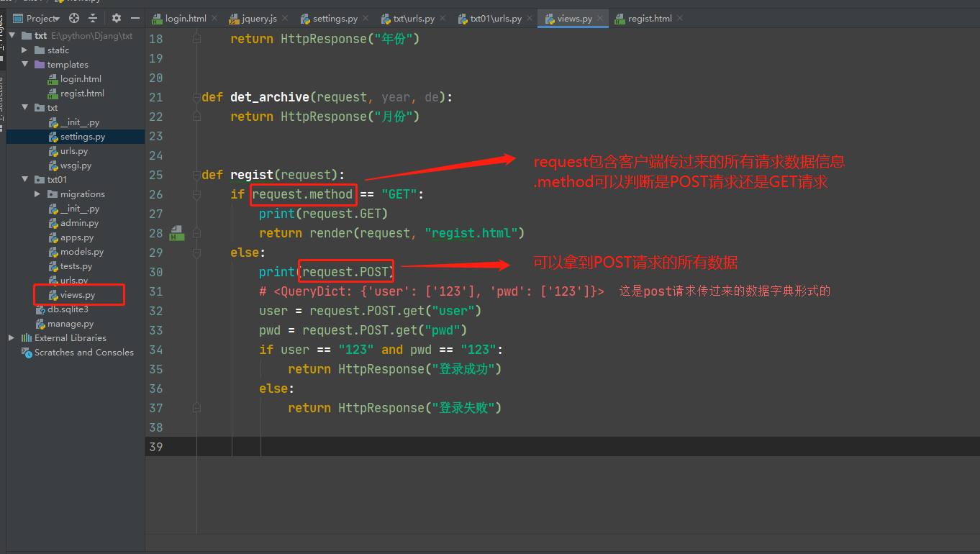Close the jquery.js tab
This screenshot has width=980, height=554.
coord(284,18)
